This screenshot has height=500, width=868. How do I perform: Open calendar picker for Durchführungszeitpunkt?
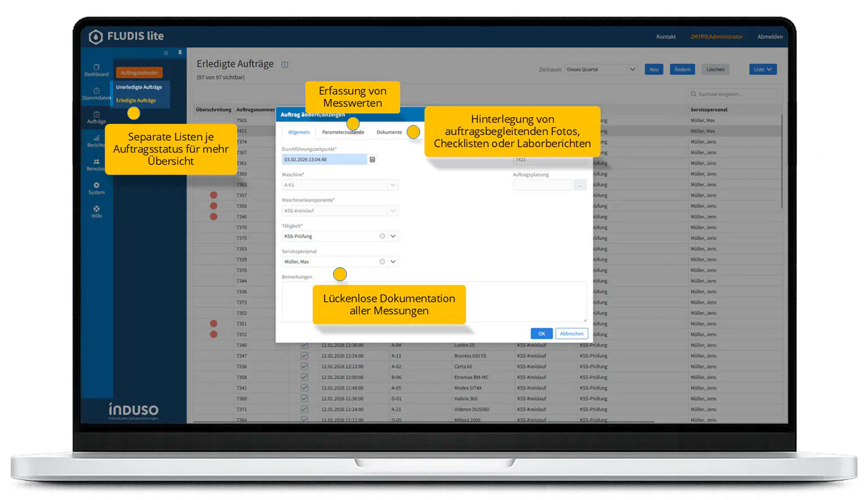(x=372, y=160)
